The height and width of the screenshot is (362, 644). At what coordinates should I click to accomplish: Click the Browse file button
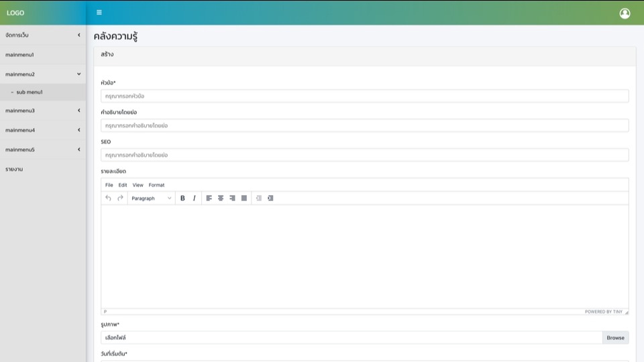point(615,338)
